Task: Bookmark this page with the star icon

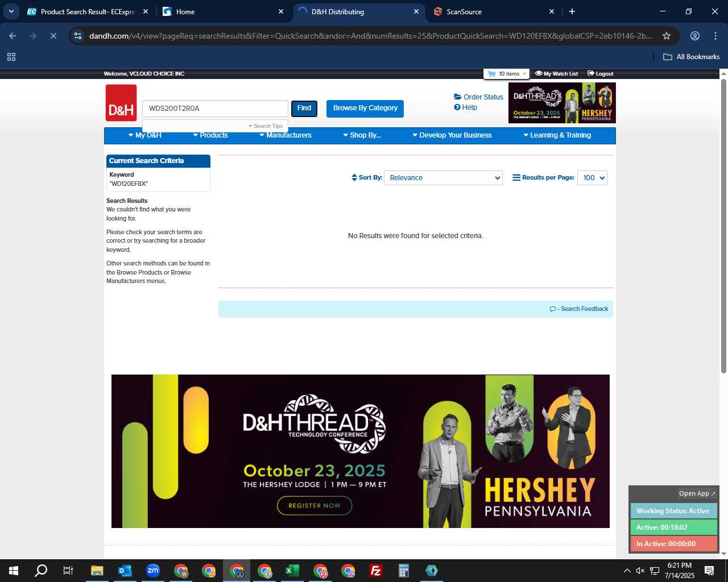Action: (x=667, y=36)
